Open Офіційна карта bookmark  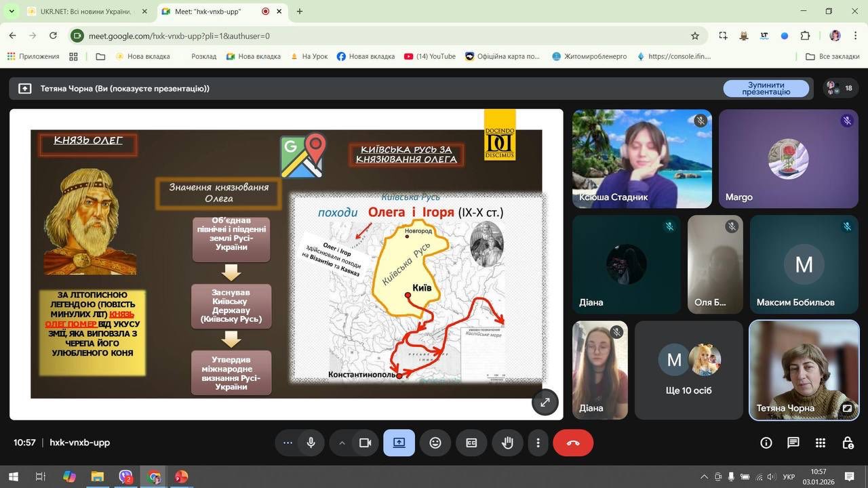[502, 56]
